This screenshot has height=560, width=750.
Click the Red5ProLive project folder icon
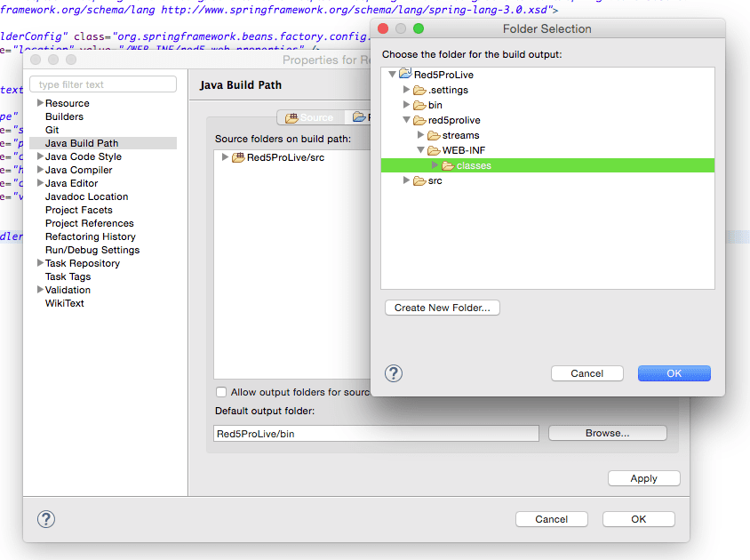pyautogui.click(x=406, y=75)
